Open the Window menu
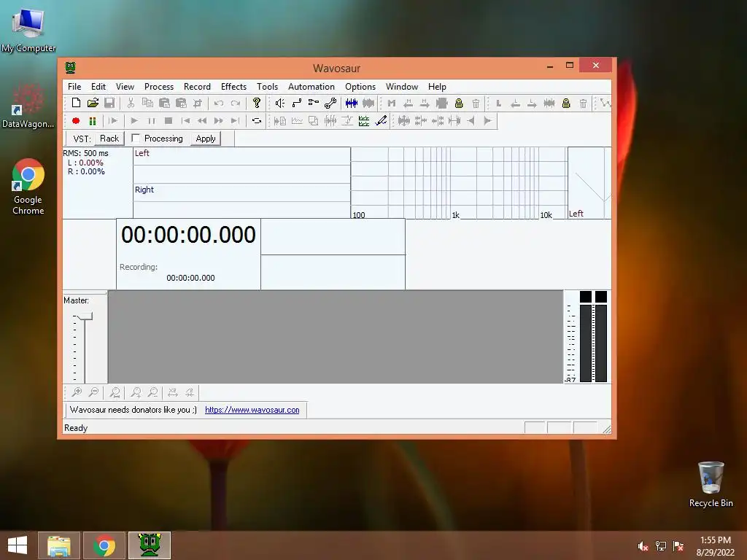Viewport: 747px width, 560px height. click(402, 87)
